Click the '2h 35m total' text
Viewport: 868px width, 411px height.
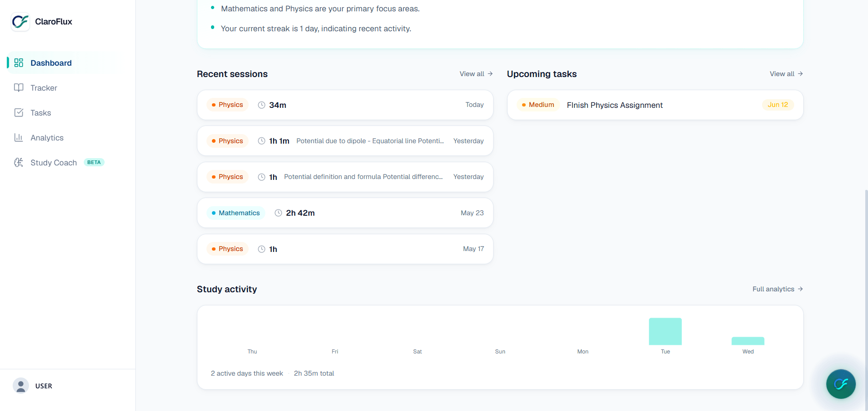pos(314,373)
